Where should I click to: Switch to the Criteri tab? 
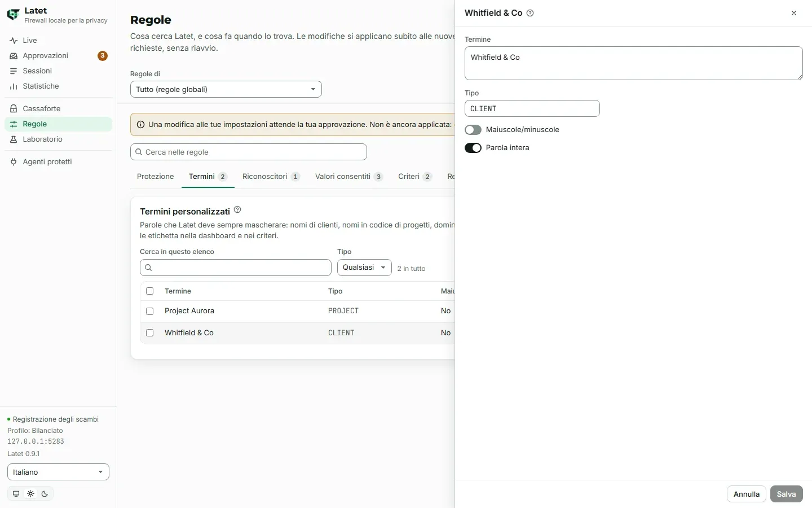tap(415, 177)
